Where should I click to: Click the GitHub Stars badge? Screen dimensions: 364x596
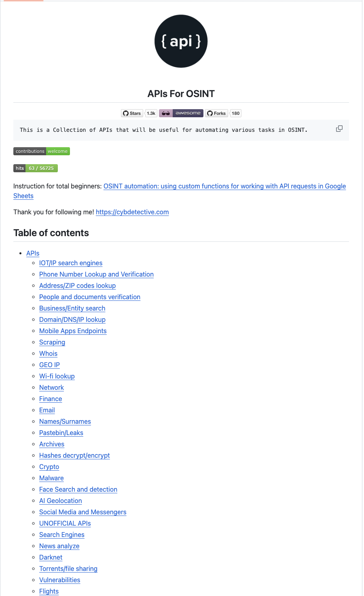(132, 113)
